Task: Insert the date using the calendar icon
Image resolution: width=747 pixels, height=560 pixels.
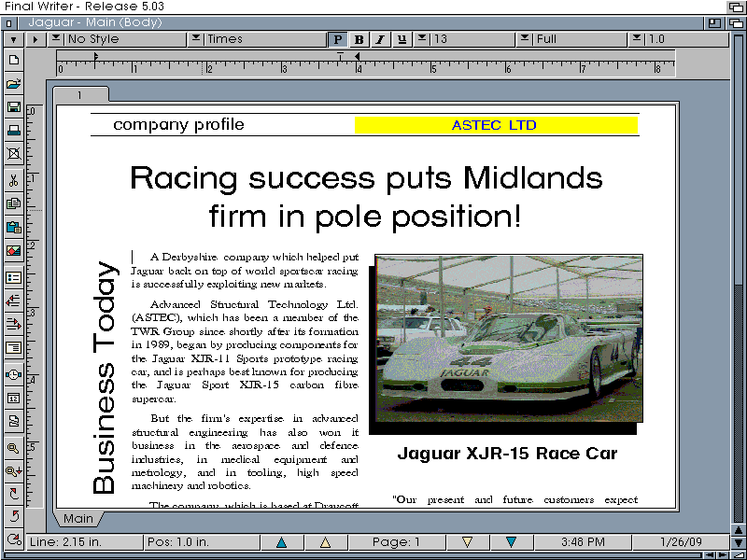Action: (13, 399)
